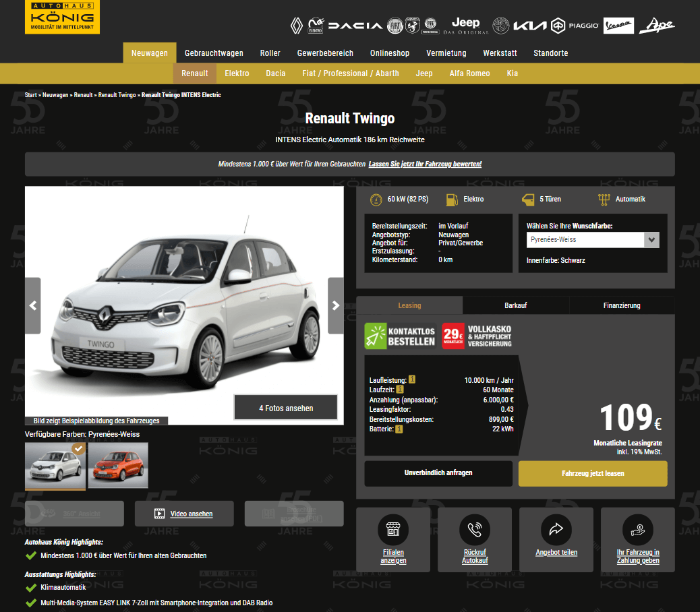Switch to the Leasing tab
This screenshot has height=612, width=700.
(x=409, y=305)
